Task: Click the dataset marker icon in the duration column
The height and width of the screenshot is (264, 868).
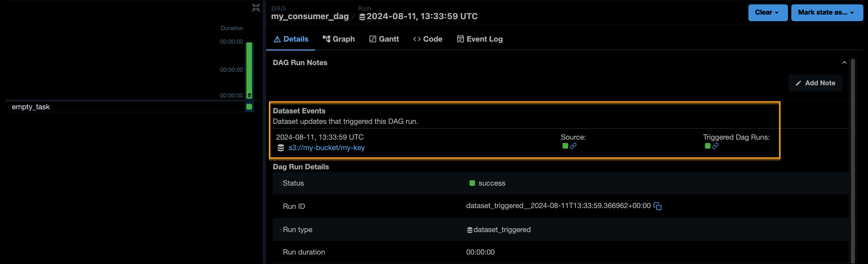Action: (x=249, y=95)
